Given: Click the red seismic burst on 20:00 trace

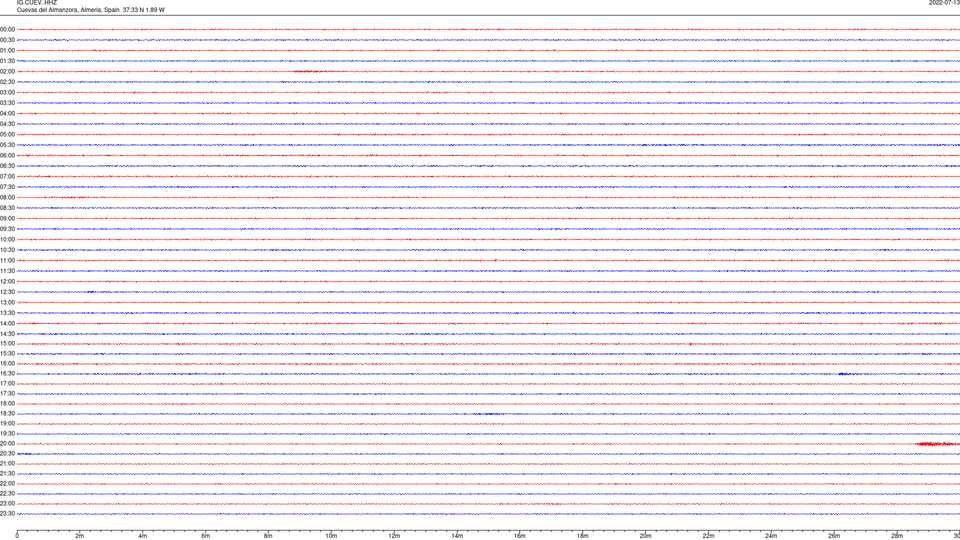Looking at the screenshot, I should pyautogui.click(x=937, y=444).
